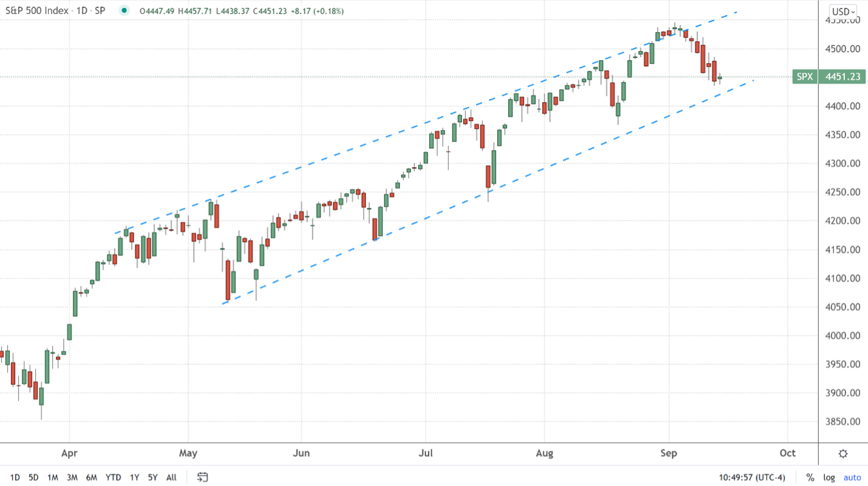Image resolution: width=868 pixels, height=486 pixels.
Task: Switch to 3M time range
Action: [x=72, y=477]
